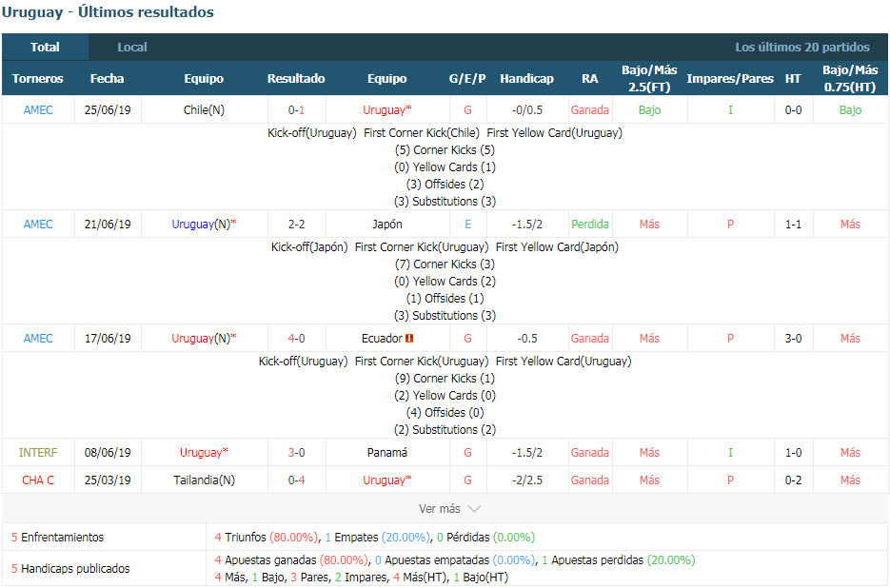Click Uruguay* in the 08/06/19 row

tap(204, 452)
